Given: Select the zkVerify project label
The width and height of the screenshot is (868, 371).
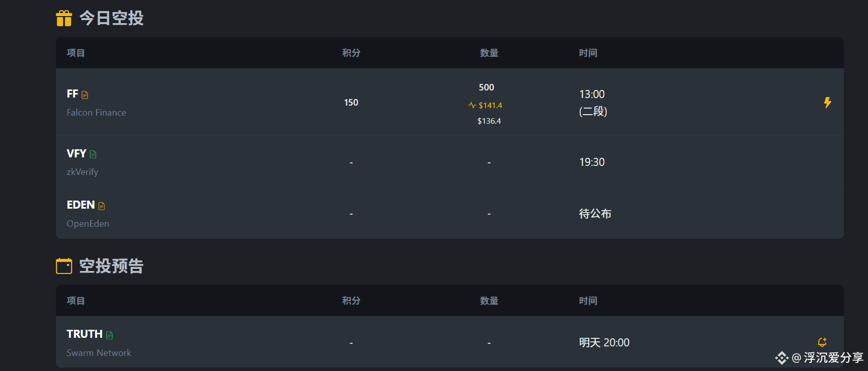Looking at the screenshot, I should click(83, 172).
